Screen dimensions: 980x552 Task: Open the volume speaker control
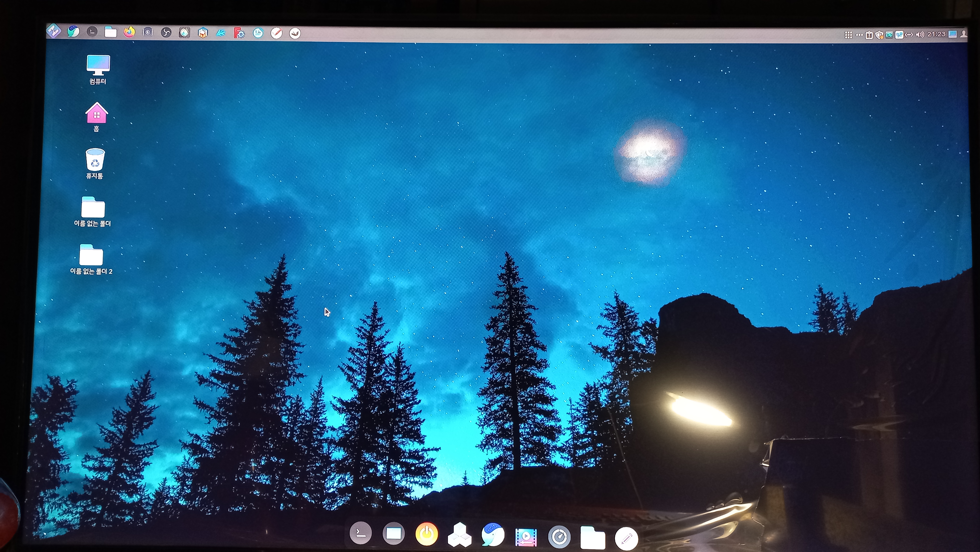pos(920,35)
